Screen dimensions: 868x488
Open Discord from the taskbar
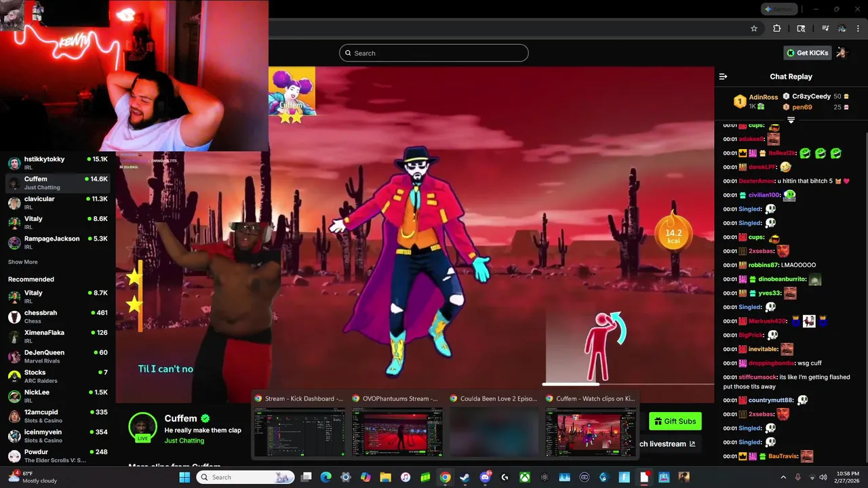pyautogui.click(x=485, y=477)
